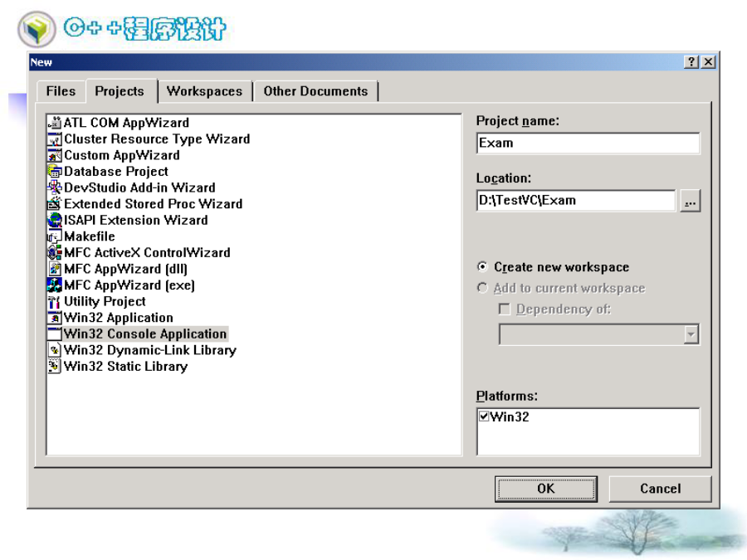
Task: Click the ATL COM AppWizard icon
Action: tap(55, 123)
